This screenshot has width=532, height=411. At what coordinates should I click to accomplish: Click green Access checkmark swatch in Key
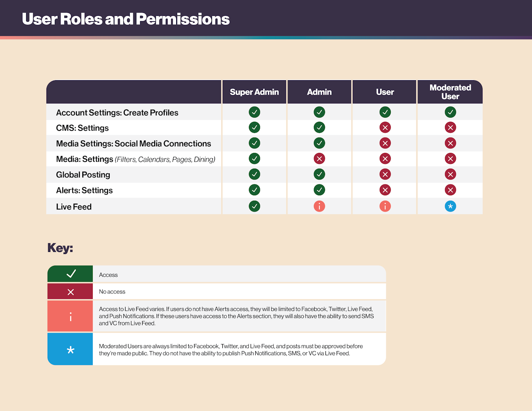tap(70, 274)
